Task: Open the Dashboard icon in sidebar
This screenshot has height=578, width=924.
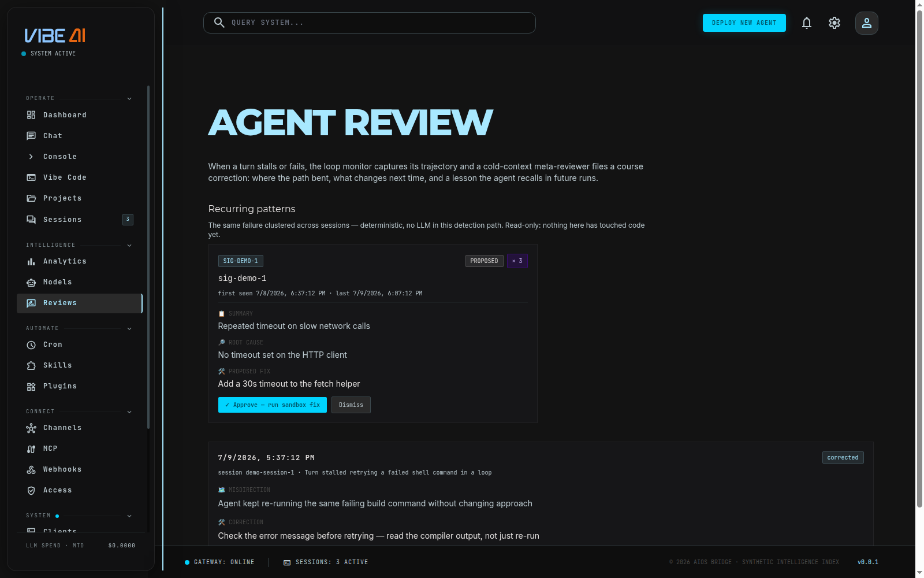Action: coord(31,115)
